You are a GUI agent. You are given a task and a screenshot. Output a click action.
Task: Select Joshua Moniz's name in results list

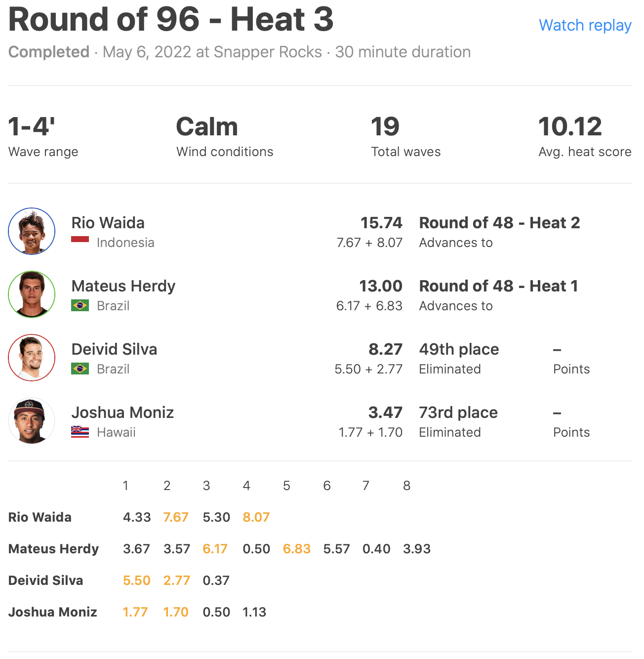coord(122,412)
